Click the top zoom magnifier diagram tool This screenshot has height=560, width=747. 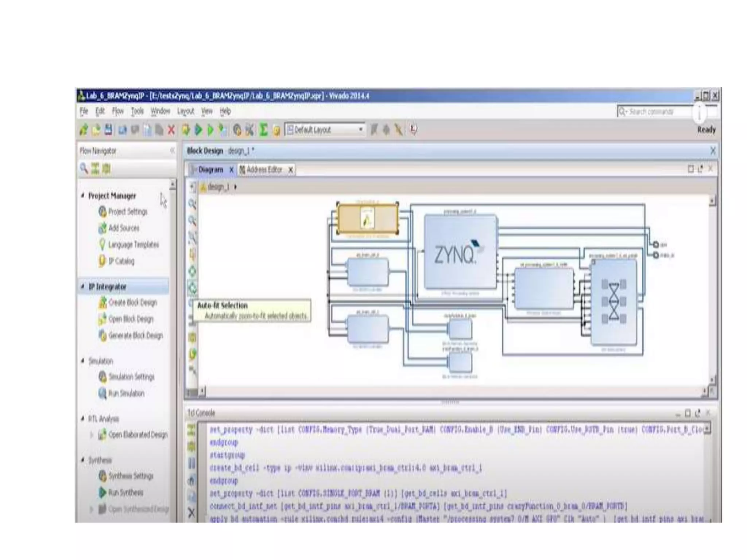[192, 204]
